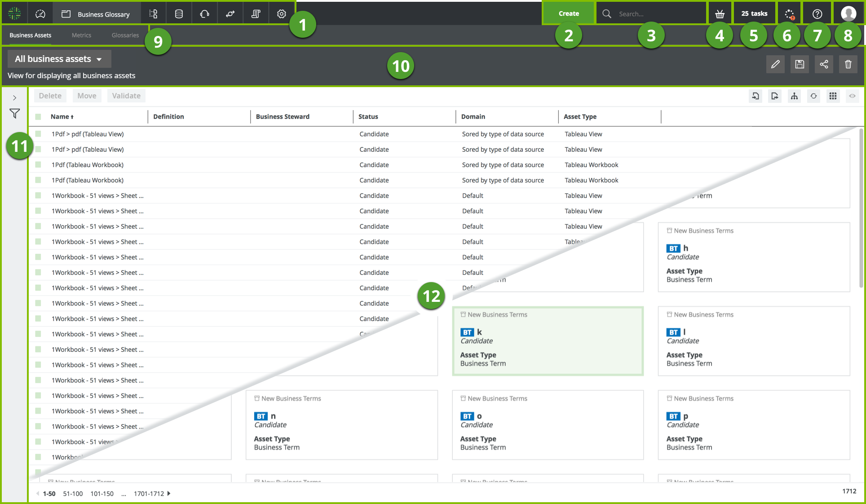This screenshot has width=866, height=504.
Task: Refresh the business assets table
Action: click(813, 96)
